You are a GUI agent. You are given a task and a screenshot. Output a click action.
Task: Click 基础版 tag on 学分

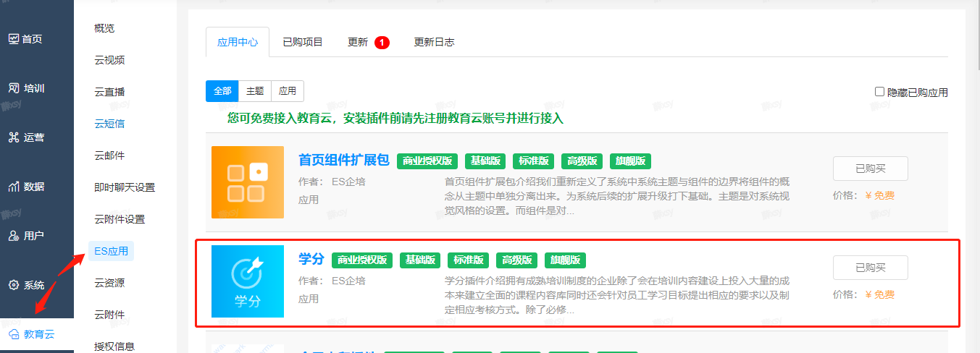click(420, 260)
